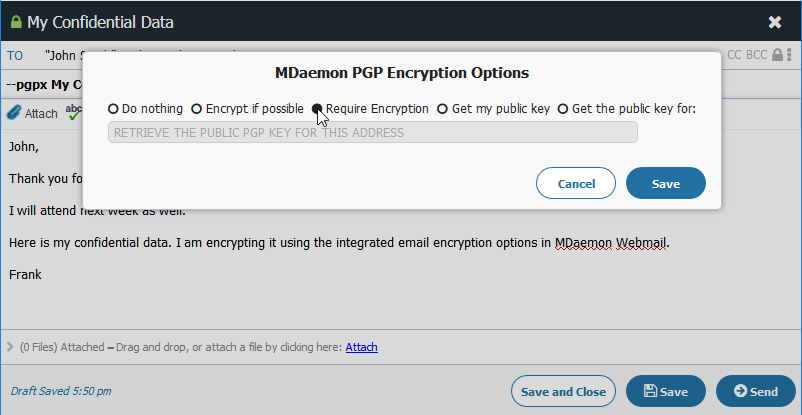Select the Do nothing radio option
This screenshot has height=415, width=802.
pos(114,109)
